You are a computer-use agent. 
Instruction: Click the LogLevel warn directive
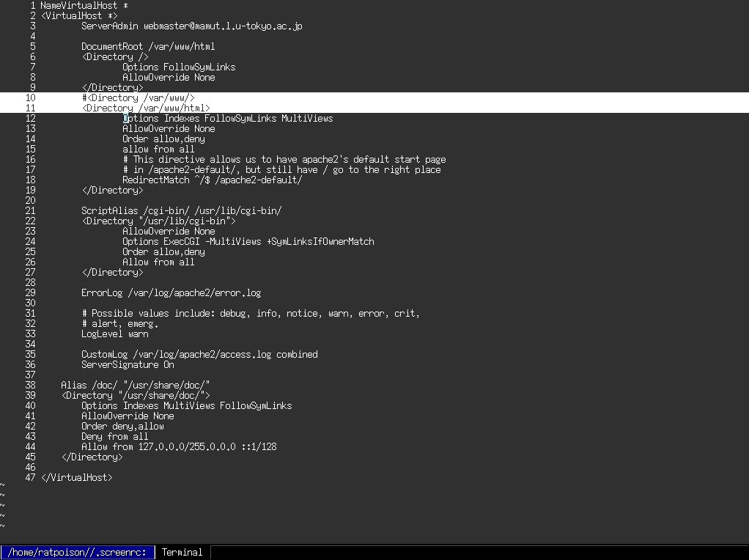pos(114,334)
